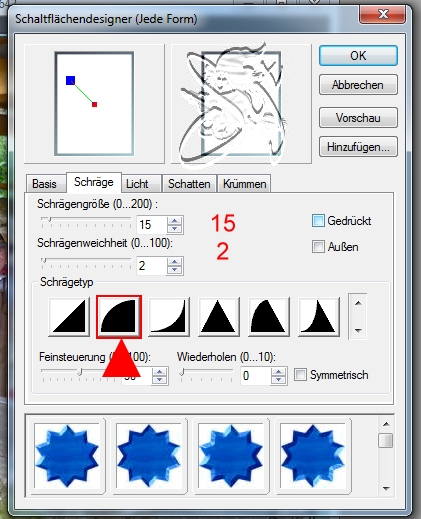
Task: Click the Abbrechen button
Action: 358,85
